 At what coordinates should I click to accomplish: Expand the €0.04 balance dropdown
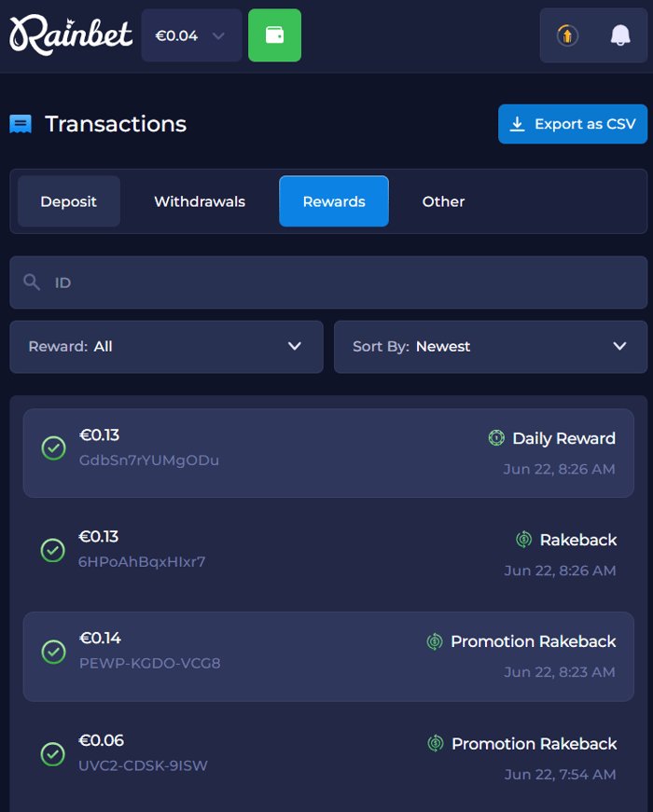click(192, 35)
